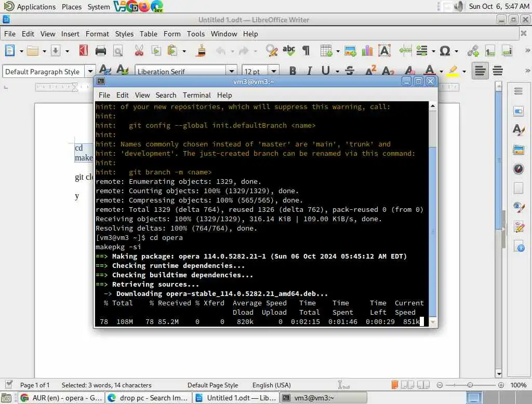Image resolution: width=532 pixels, height=404 pixels.
Task: Expand the Paste options dropdown arrow
Action: tap(184, 51)
